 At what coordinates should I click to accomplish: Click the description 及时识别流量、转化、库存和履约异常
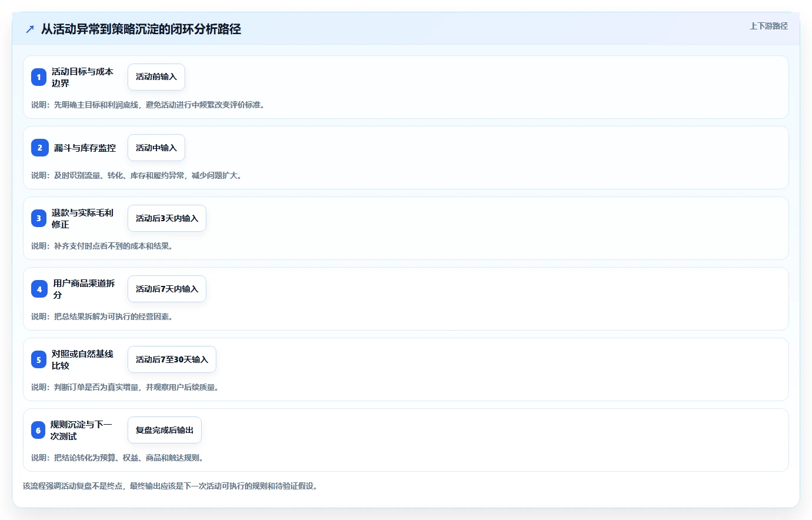[x=136, y=175]
